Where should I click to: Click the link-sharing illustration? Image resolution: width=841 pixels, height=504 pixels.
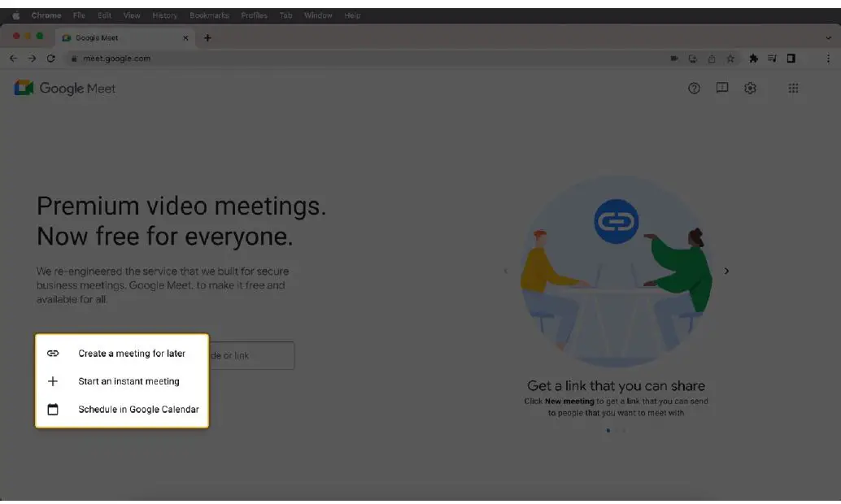point(617,272)
